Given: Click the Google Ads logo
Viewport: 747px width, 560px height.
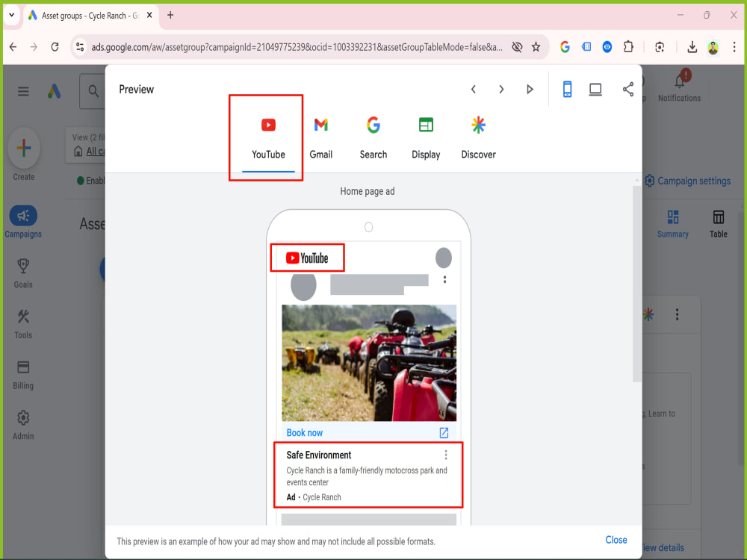Looking at the screenshot, I should [x=54, y=91].
